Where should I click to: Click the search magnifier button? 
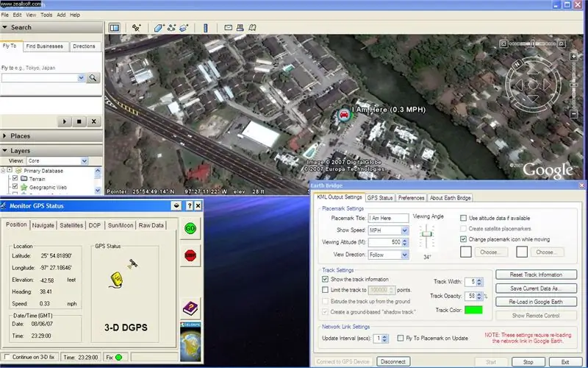coord(93,78)
